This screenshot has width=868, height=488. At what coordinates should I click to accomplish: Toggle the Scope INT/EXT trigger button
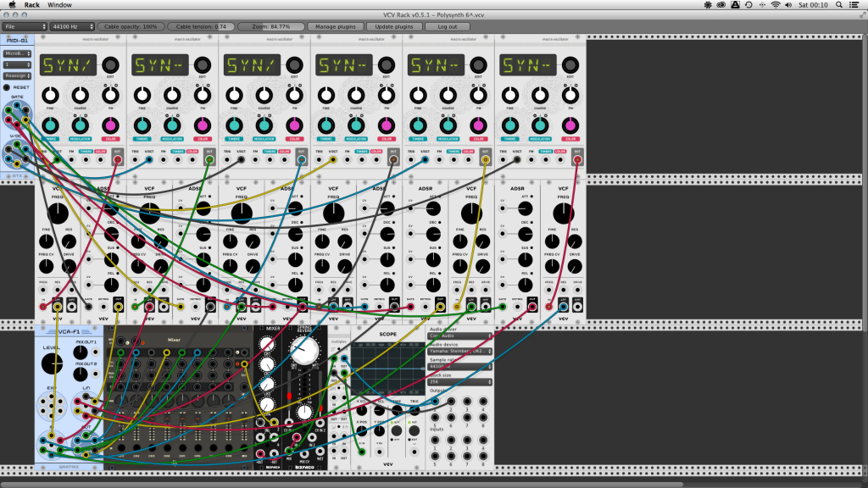(x=414, y=430)
